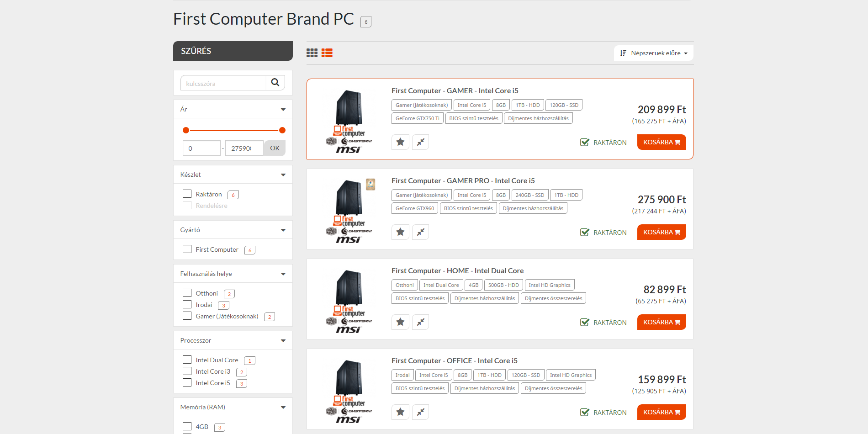868x434 pixels.
Task: Compare the OFFICE Intel Core i5 PC
Action: tap(420, 412)
